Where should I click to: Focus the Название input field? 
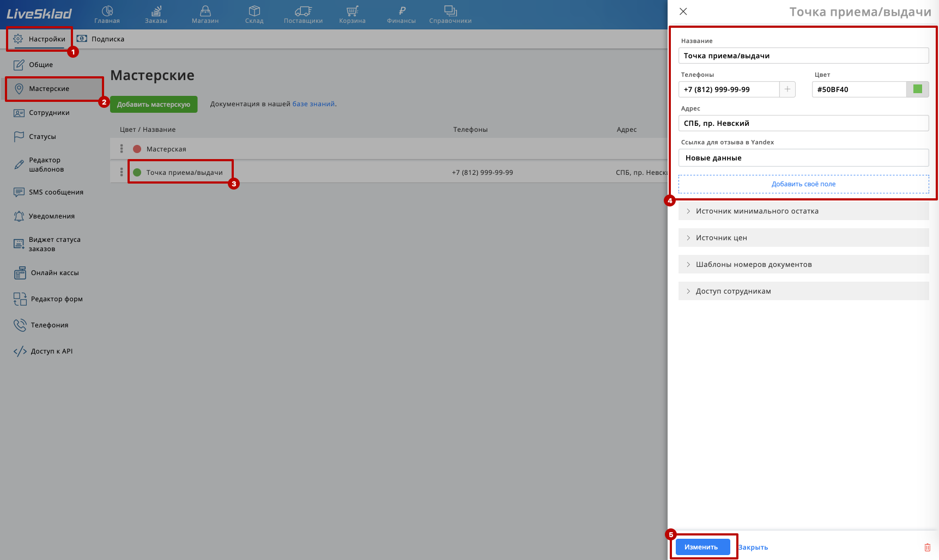coord(803,56)
